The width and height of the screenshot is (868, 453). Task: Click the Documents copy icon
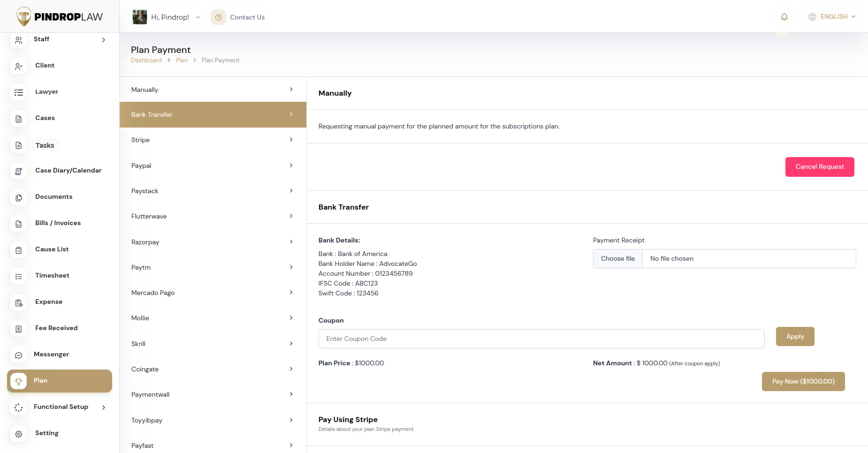click(x=18, y=198)
